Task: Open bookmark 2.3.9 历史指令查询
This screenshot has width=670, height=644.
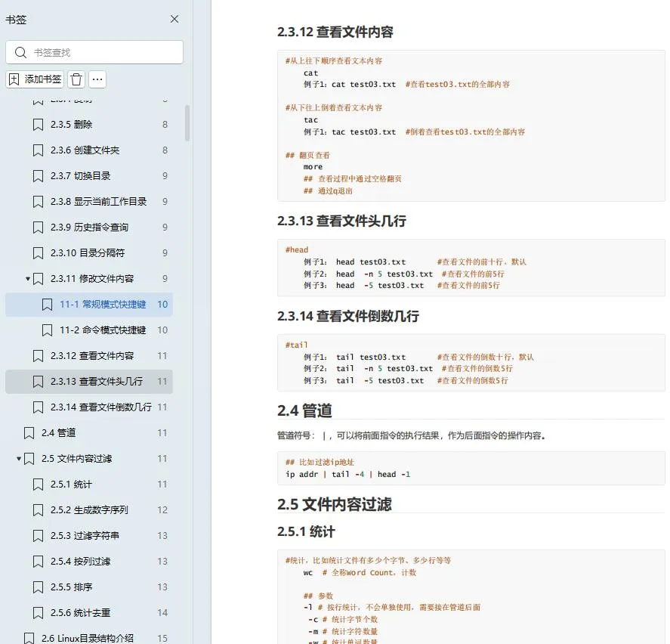Action: (x=89, y=227)
